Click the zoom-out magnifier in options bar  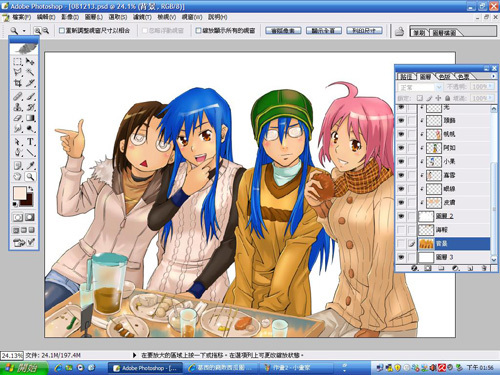(46, 31)
